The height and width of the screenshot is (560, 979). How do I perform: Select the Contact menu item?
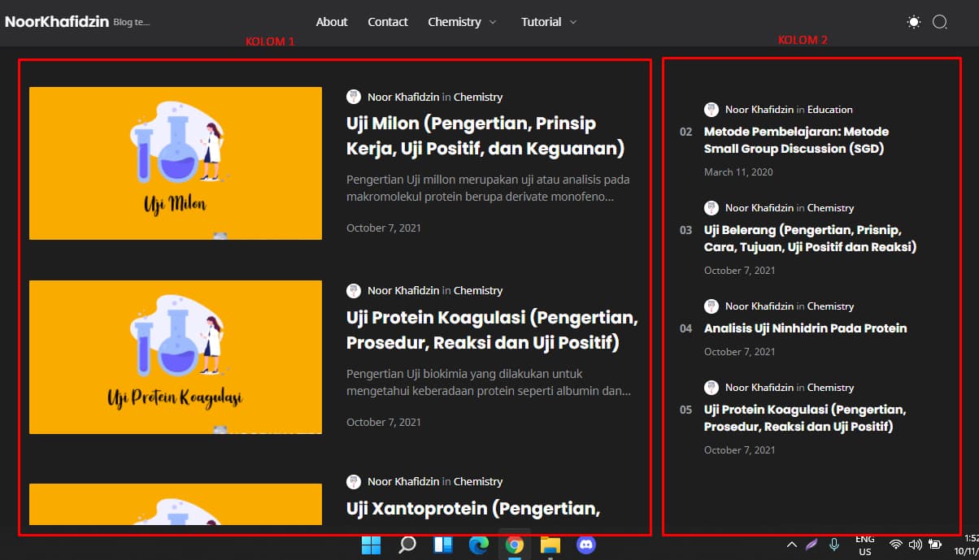[x=388, y=22]
